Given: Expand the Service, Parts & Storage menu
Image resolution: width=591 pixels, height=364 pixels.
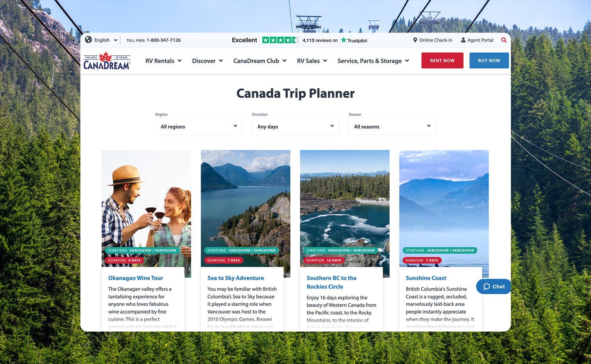Looking at the screenshot, I should [x=373, y=61].
